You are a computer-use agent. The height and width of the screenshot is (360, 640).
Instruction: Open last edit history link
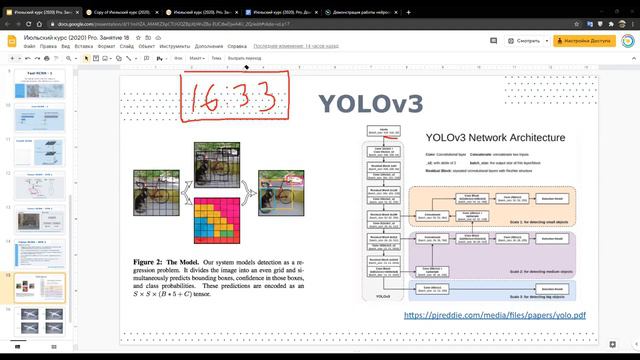point(296,46)
